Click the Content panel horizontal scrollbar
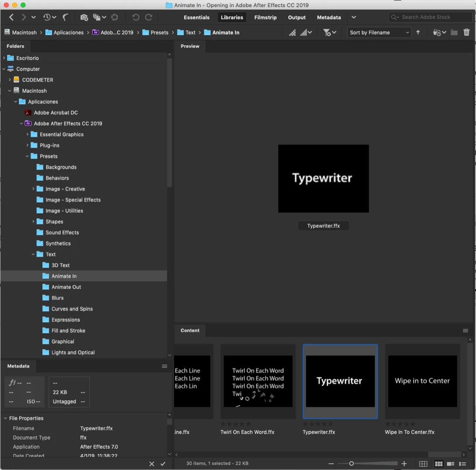The width and height of the screenshot is (476, 470). [x=445, y=454]
